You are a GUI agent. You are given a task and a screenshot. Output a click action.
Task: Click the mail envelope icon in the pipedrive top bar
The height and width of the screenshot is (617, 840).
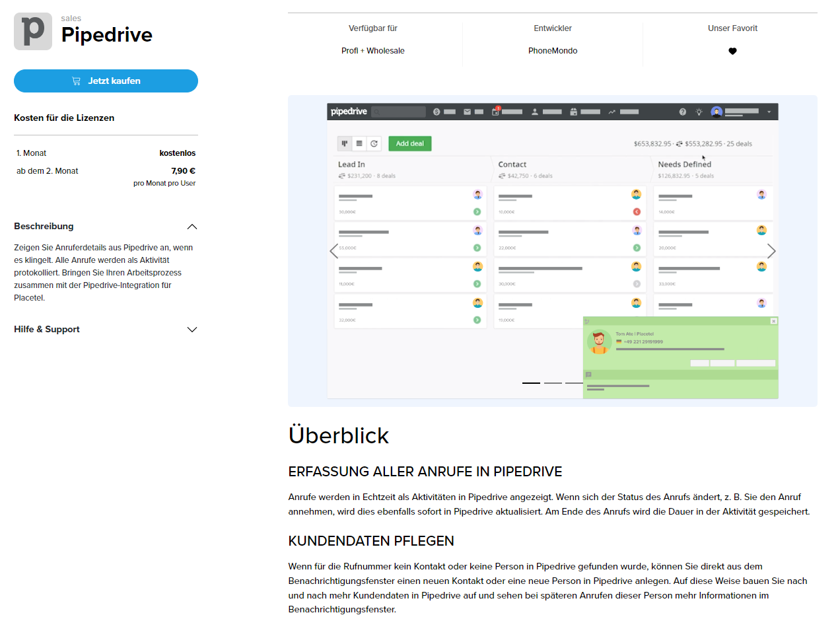pos(467,112)
